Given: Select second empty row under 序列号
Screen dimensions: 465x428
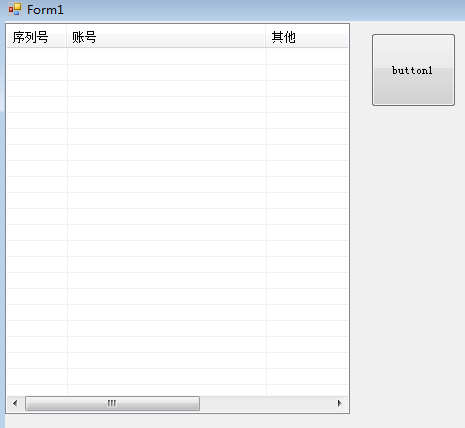Looking at the screenshot, I should pyautogui.click(x=37, y=73).
